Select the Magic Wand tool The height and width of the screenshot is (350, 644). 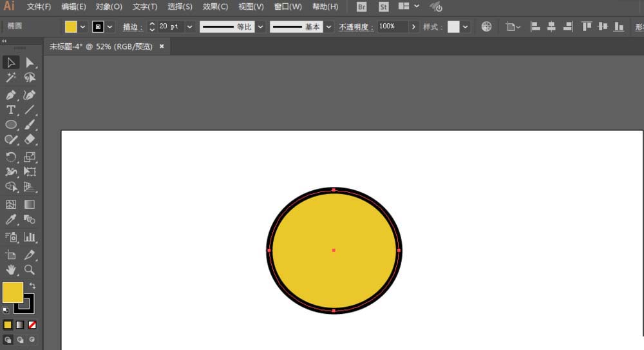(11, 78)
